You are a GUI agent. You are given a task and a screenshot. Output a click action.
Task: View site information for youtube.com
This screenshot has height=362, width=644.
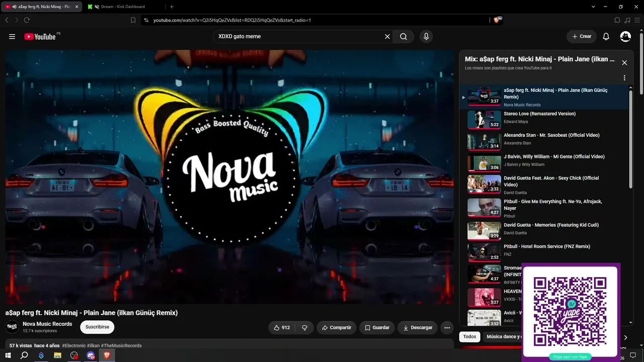tap(146, 20)
